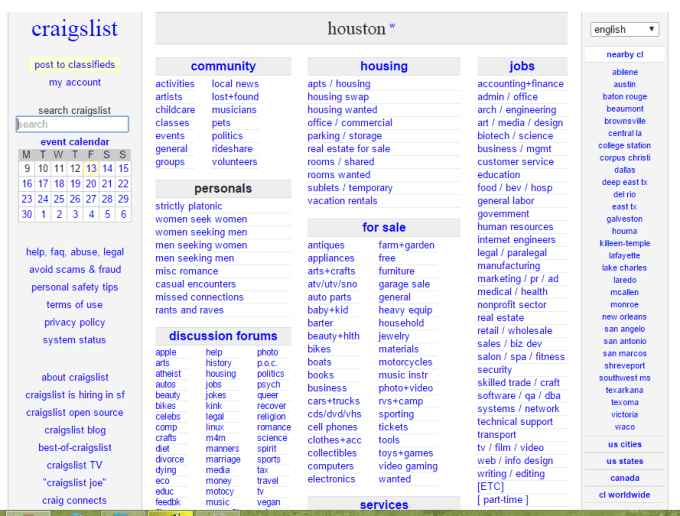Go to galveston craigslist
Screen dimensions: 680x516
click(624, 219)
